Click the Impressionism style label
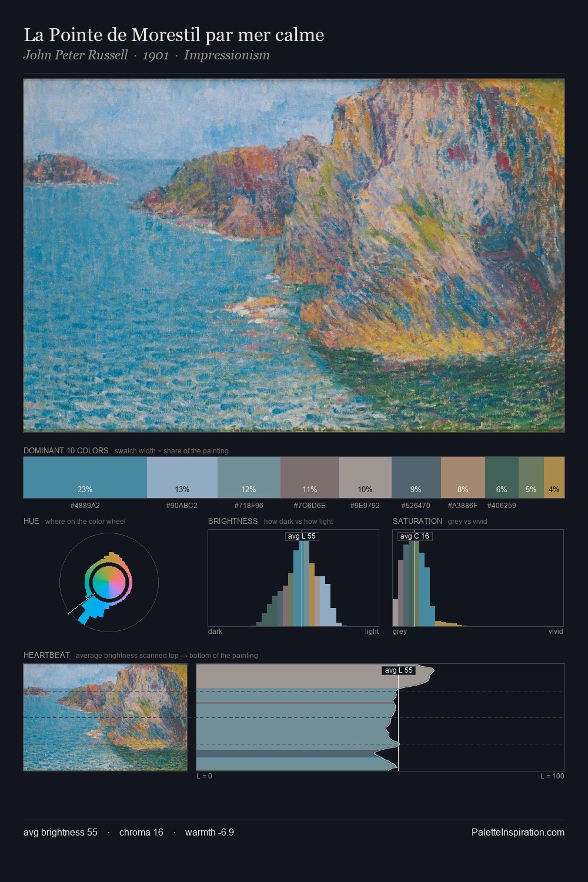 [x=227, y=55]
